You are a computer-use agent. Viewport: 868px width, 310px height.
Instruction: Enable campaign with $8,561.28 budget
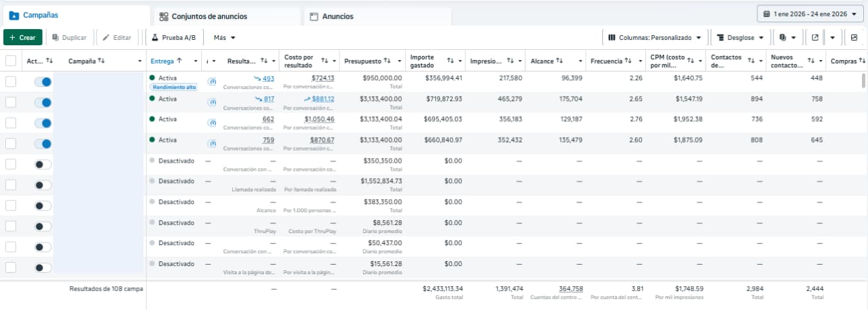43,226
